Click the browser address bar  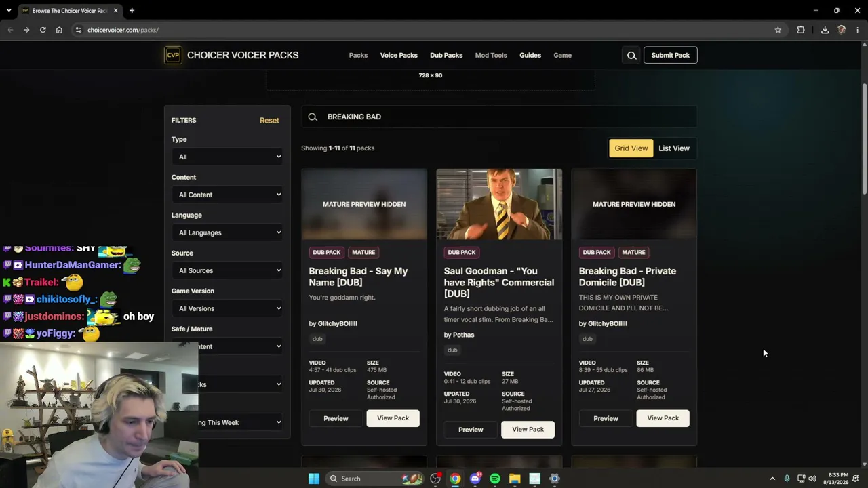(x=427, y=30)
